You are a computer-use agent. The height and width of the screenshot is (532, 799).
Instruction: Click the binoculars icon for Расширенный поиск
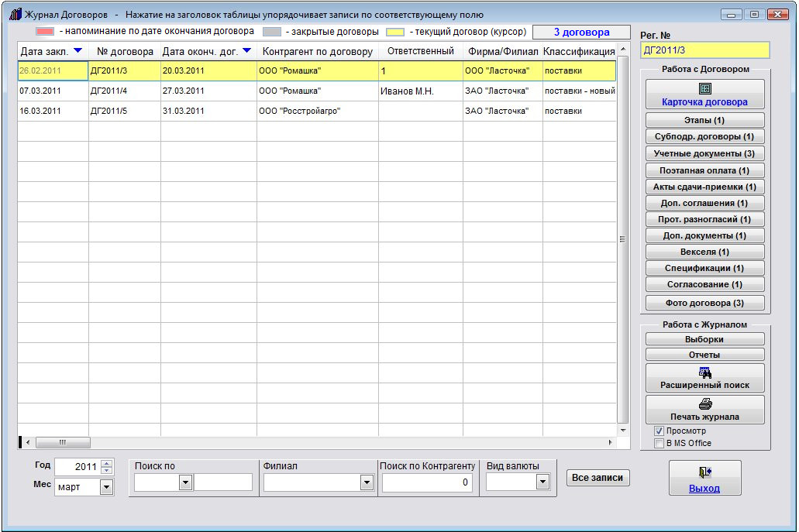pos(704,372)
